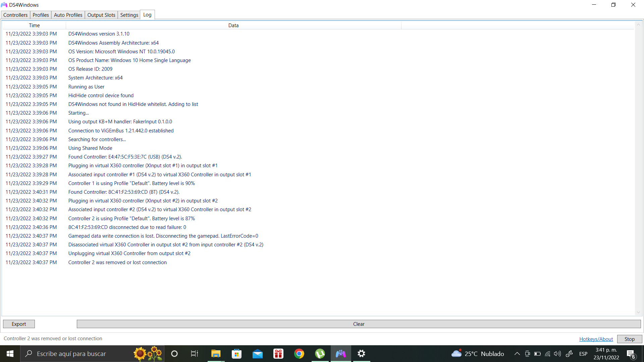Open network settings from the tray icon
Screen dimensions: 644x362
click(547, 354)
